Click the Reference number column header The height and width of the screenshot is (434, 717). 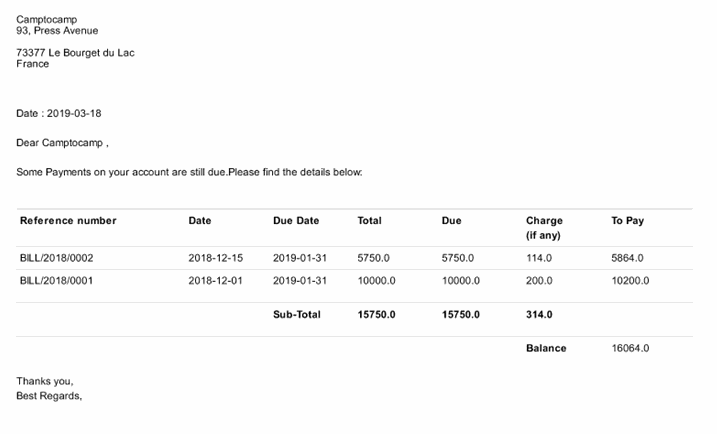68,220
